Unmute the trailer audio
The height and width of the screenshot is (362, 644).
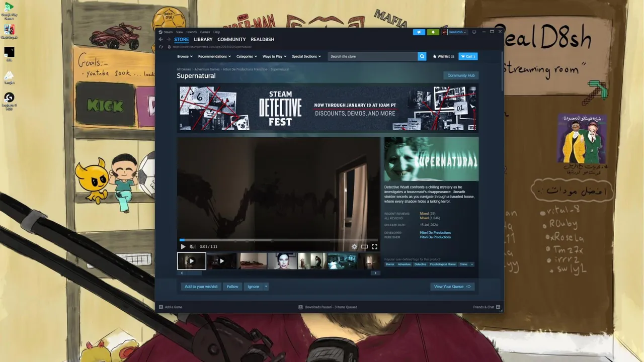point(192,246)
